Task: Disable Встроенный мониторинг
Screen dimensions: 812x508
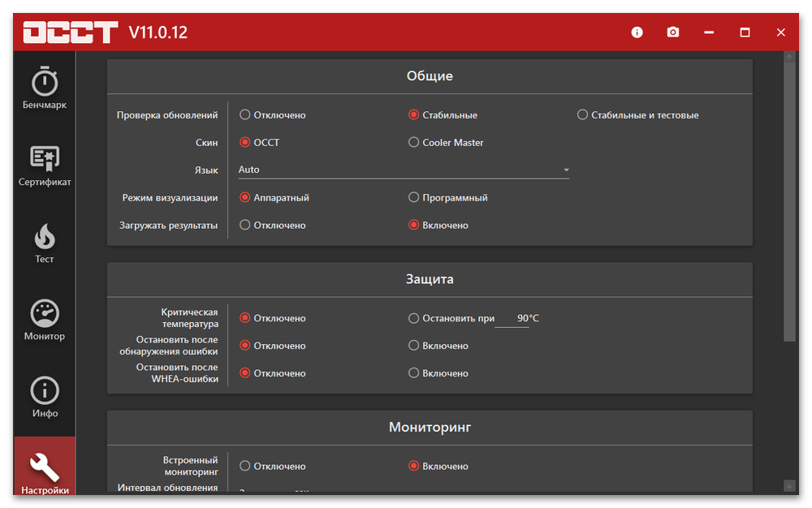Action: pyautogui.click(x=244, y=467)
